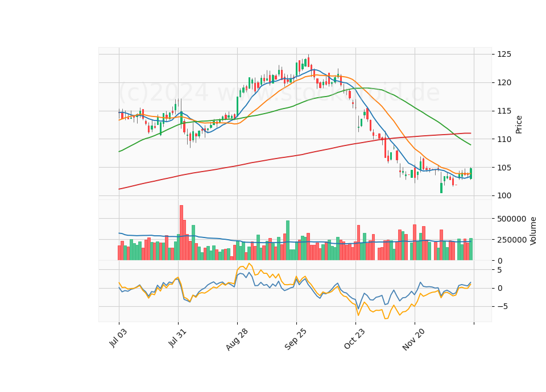
Task: Select the 120 price tick label
Action: pos(504,83)
